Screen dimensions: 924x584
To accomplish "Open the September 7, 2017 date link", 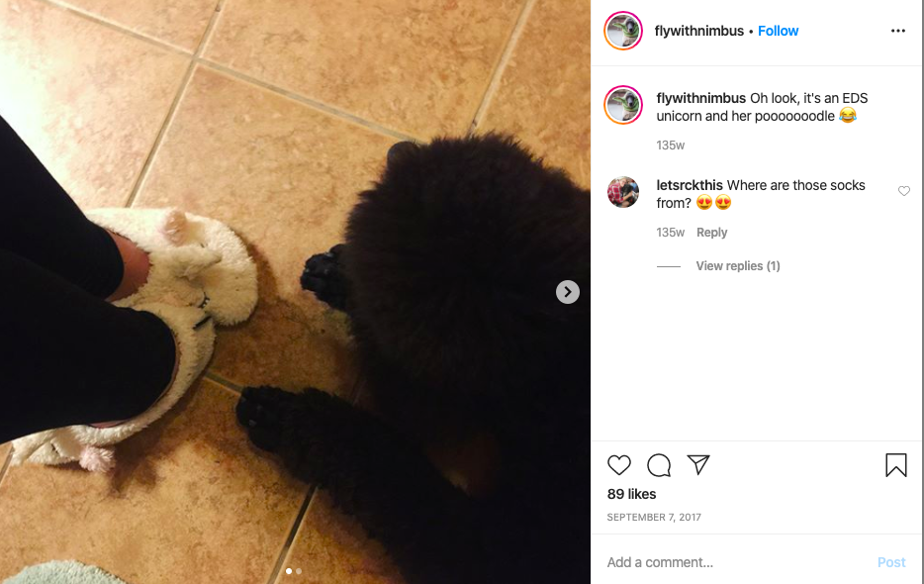I will (654, 518).
